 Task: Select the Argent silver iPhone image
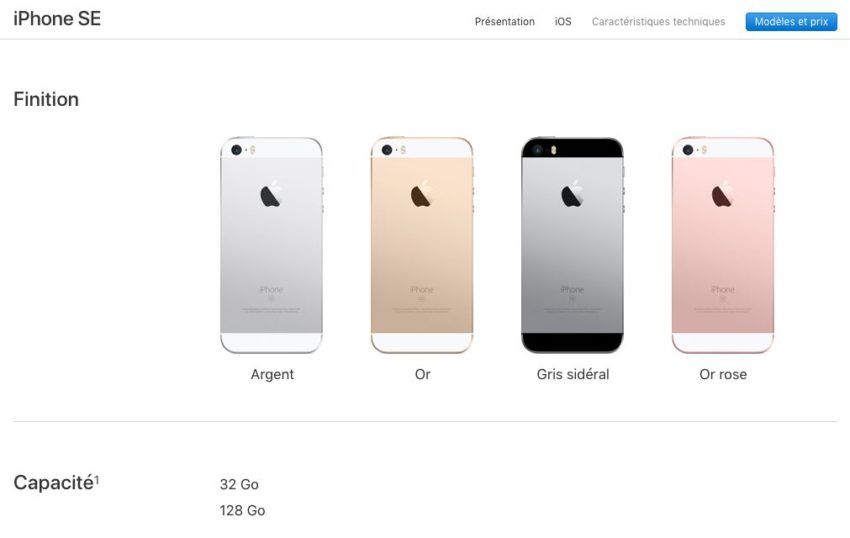[272, 245]
